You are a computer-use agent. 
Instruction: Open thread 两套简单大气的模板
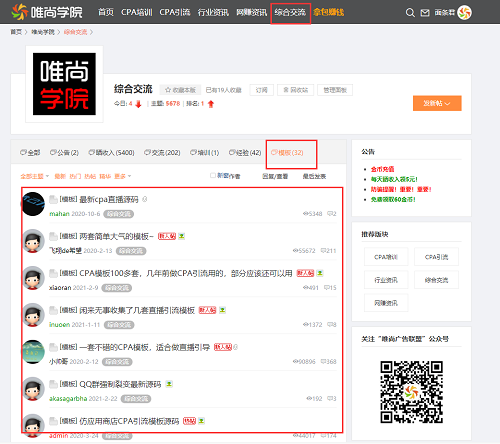point(116,236)
